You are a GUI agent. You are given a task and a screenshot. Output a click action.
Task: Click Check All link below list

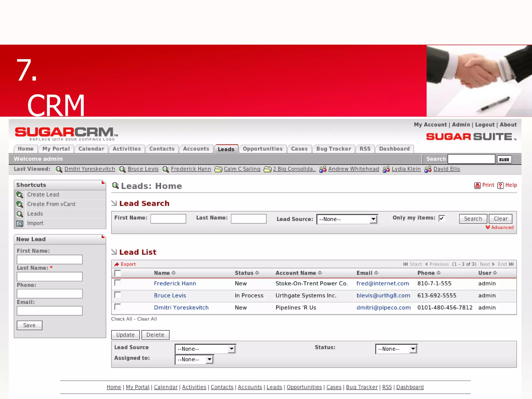pos(122,319)
